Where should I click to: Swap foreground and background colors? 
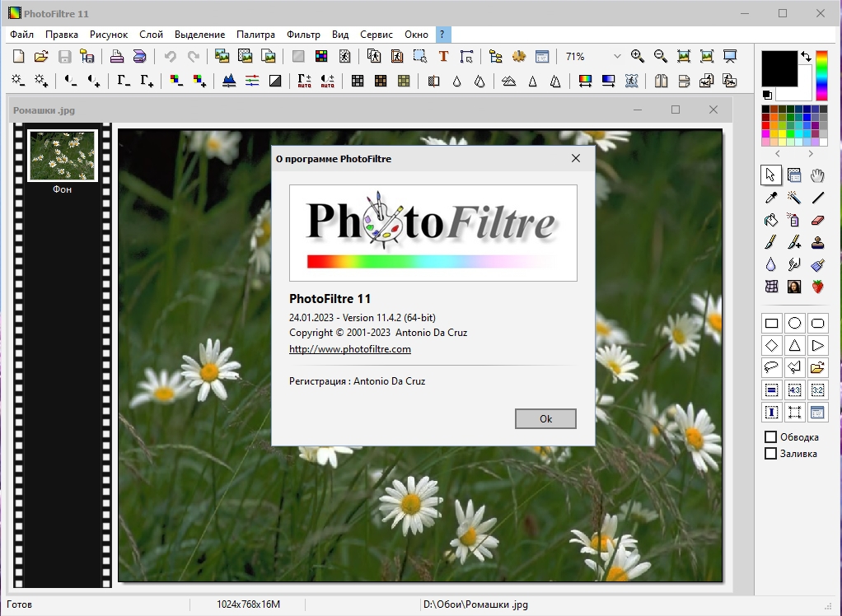pyautogui.click(x=806, y=56)
